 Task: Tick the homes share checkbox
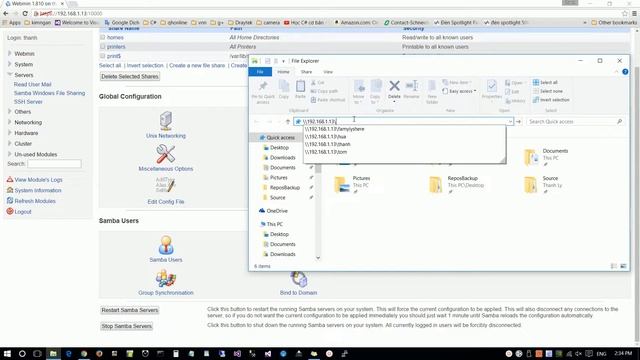pos(102,37)
